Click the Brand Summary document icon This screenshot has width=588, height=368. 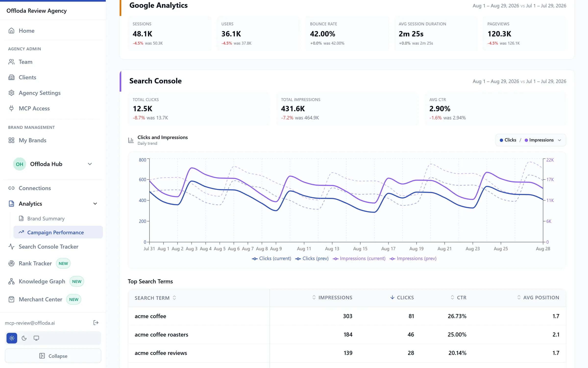pos(21,218)
